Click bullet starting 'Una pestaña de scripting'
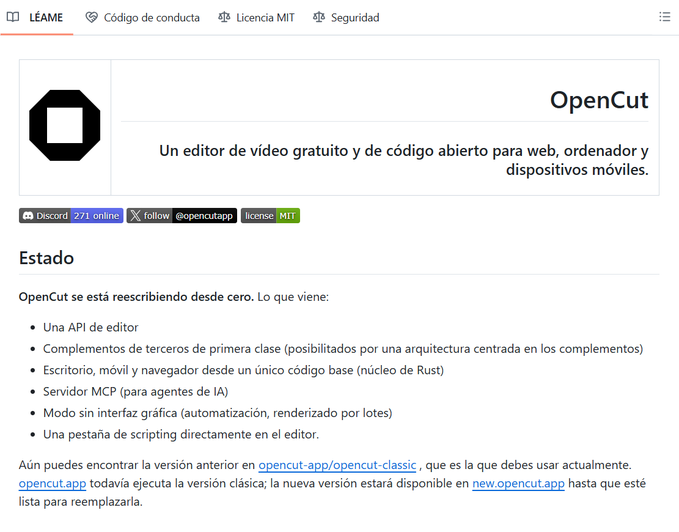 click(181, 434)
